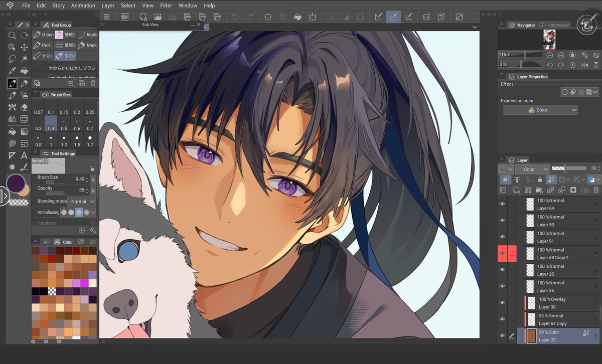602x364 pixels.
Task: Expand canvas tab list chevron
Action: coord(475,27)
